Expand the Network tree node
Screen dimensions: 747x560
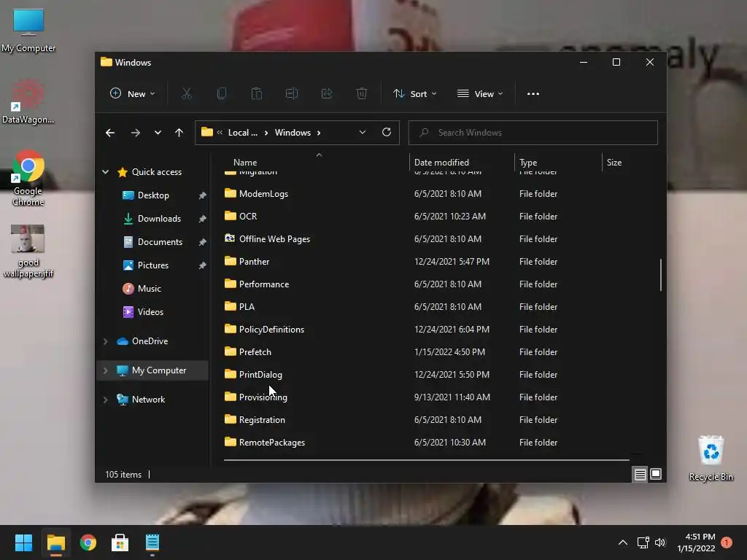pos(105,400)
